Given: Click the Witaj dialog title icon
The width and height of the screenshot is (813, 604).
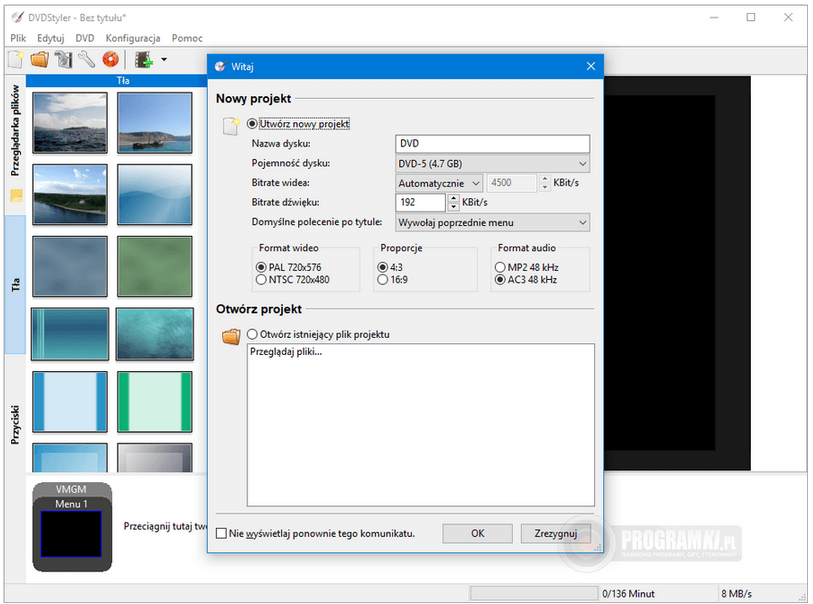Looking at the screenshot, I should pos(220,66).
